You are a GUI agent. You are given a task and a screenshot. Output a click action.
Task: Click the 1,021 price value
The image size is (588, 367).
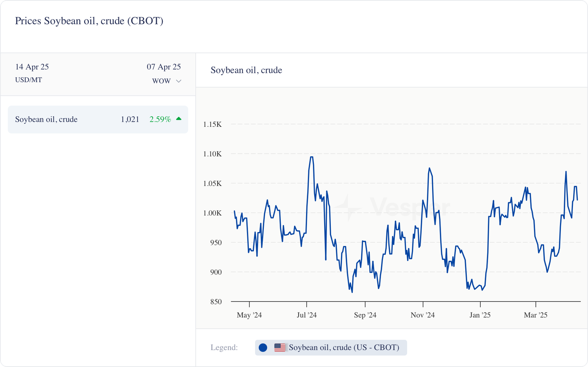[130, 120]
